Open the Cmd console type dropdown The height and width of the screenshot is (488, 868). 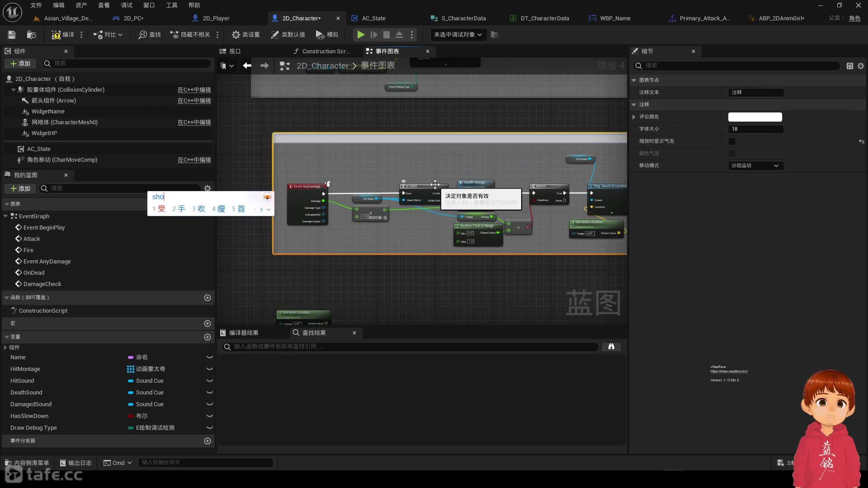coord(118,463)
